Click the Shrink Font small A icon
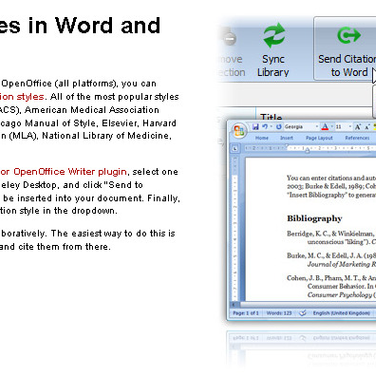376x376 pixels. pyautogui.click(x=367, y=127)
